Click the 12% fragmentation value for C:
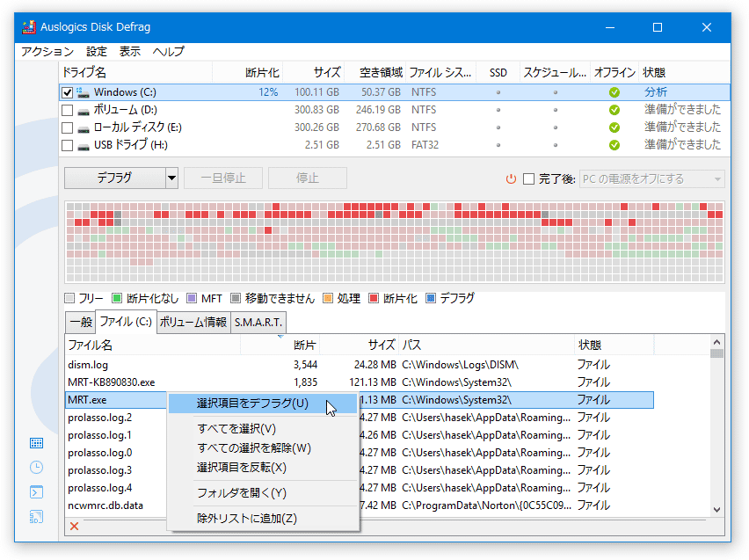 [x=268, y=92]
